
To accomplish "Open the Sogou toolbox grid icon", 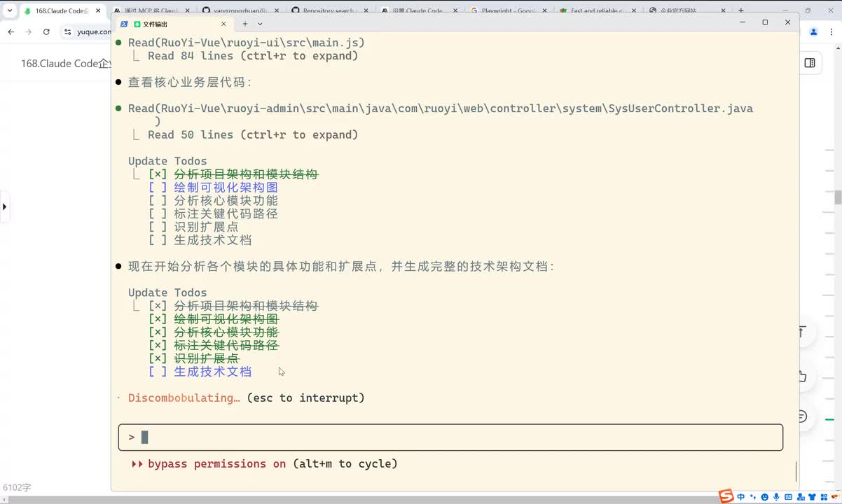I will click(x=824, y=497).
